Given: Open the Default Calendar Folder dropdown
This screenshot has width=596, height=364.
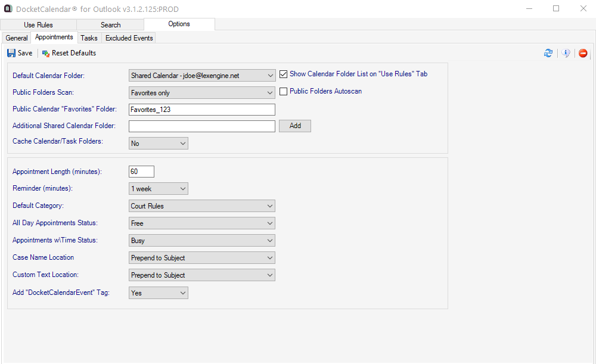Looking at the screenshot, I should tap(202, 76).
